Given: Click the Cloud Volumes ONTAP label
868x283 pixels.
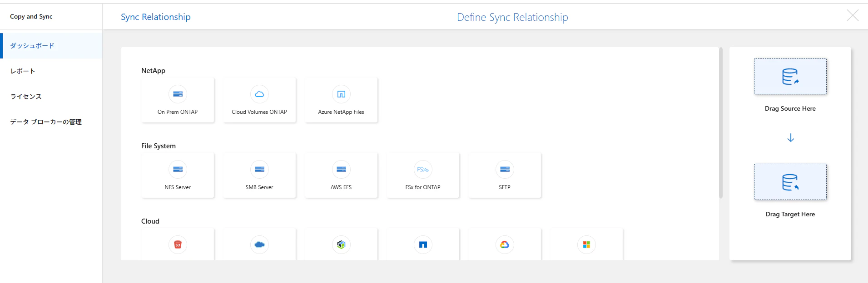Looking at the screenshot, I should tap(259, 112).
